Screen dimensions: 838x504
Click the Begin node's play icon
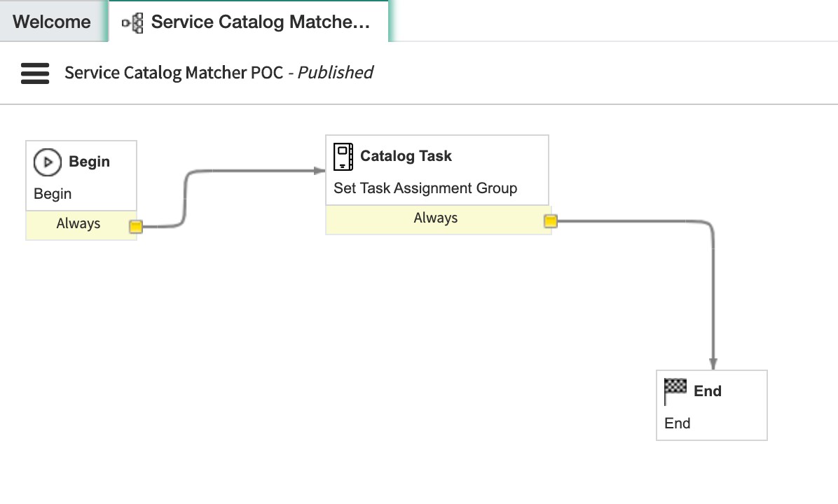pos(48,162)
